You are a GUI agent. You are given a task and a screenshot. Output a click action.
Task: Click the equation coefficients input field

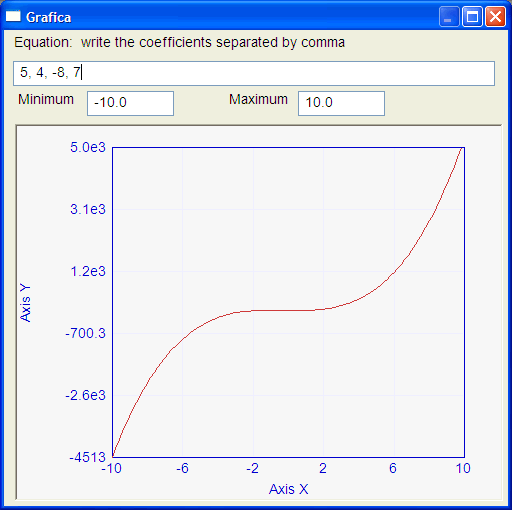[254, 73]
